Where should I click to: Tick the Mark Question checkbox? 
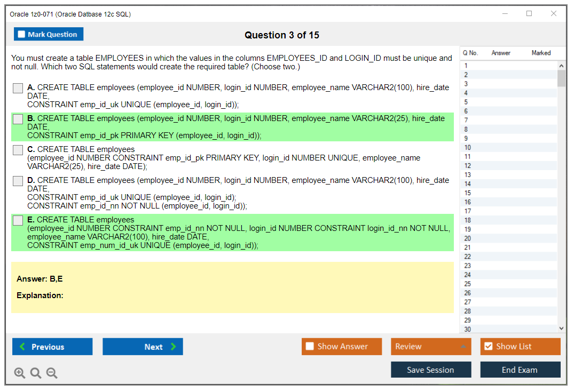22,35
